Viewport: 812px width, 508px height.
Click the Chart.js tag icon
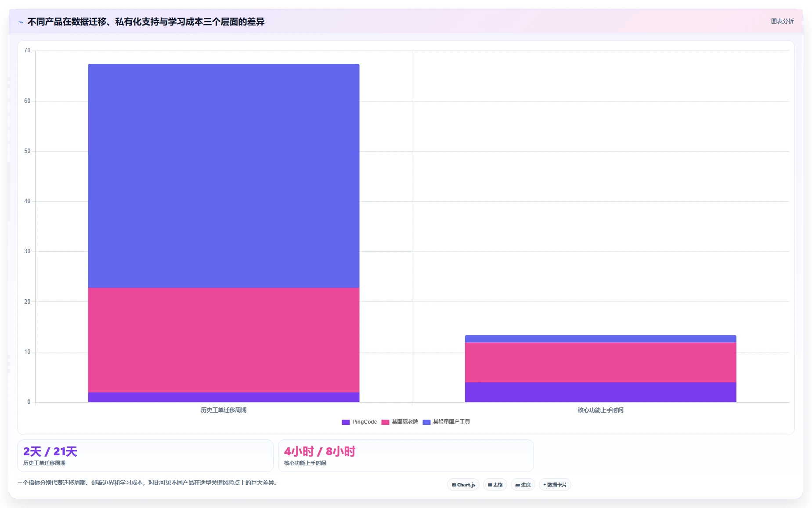454,485
